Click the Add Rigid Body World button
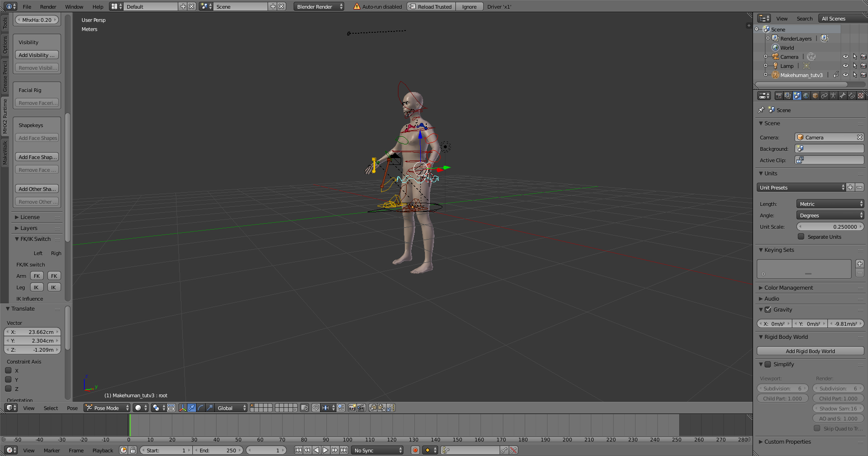The height and width of the screenshot is (456, 868). (x=811, y=351)
